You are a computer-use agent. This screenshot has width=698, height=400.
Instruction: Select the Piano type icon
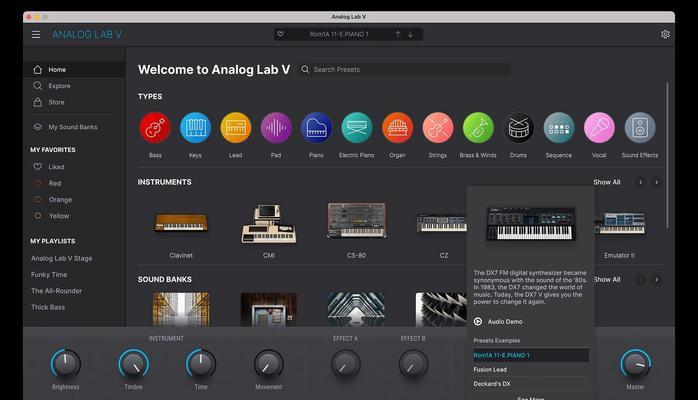[317, 128]
